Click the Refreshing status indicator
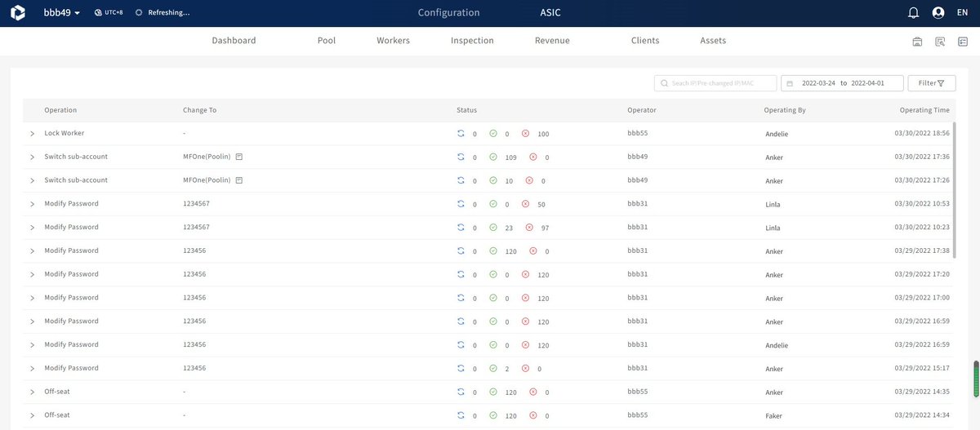Image resolution: width=980 pixels, height=430 pixels. pos(163,13)
